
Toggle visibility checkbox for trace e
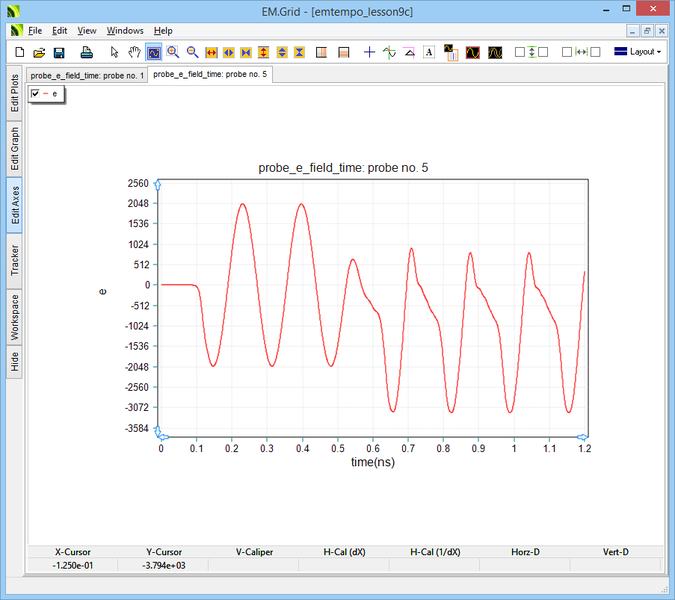[36, 93]
